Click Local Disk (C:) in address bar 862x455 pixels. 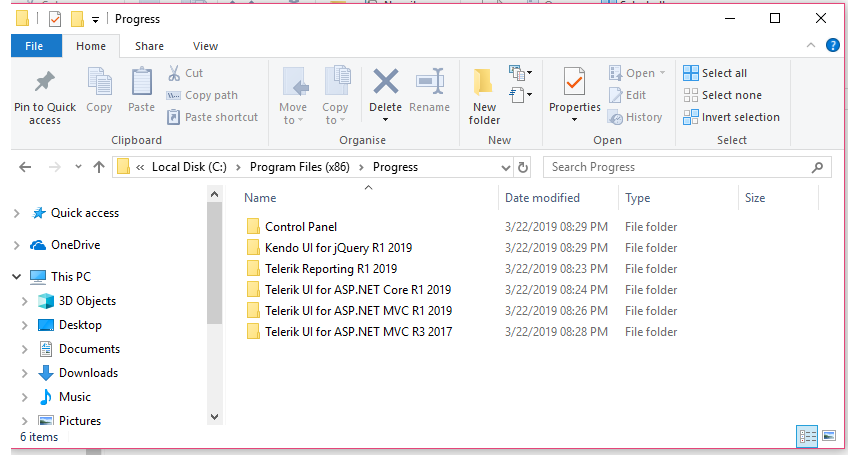point(189,167)
